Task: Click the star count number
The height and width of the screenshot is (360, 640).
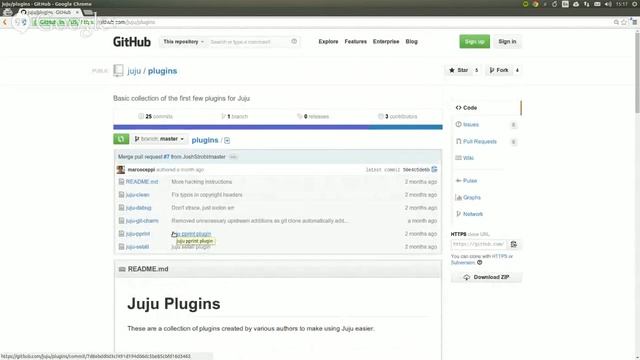Action: [476, 70]
